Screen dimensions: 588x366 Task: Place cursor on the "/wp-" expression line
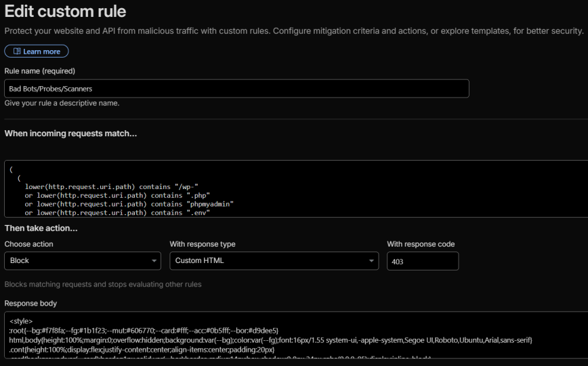click(111, 186)
